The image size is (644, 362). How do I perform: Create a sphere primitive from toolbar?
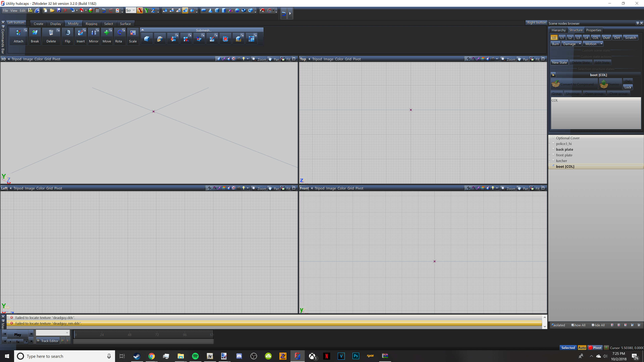[237, 11]
